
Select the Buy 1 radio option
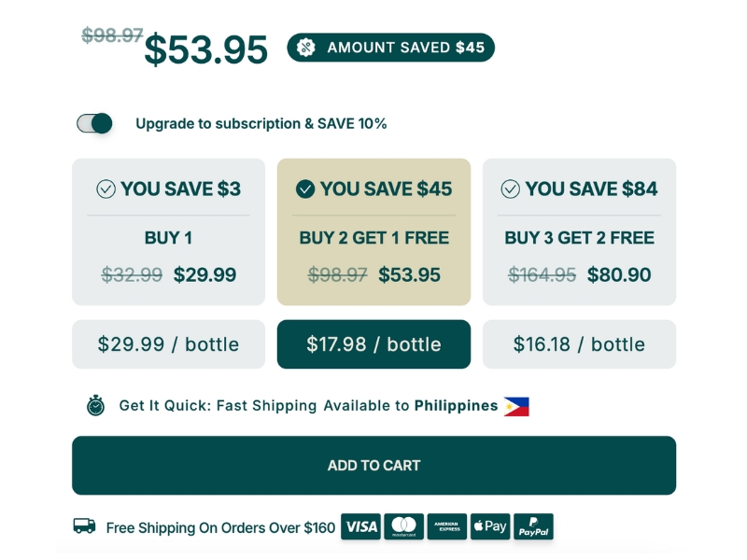168,231
